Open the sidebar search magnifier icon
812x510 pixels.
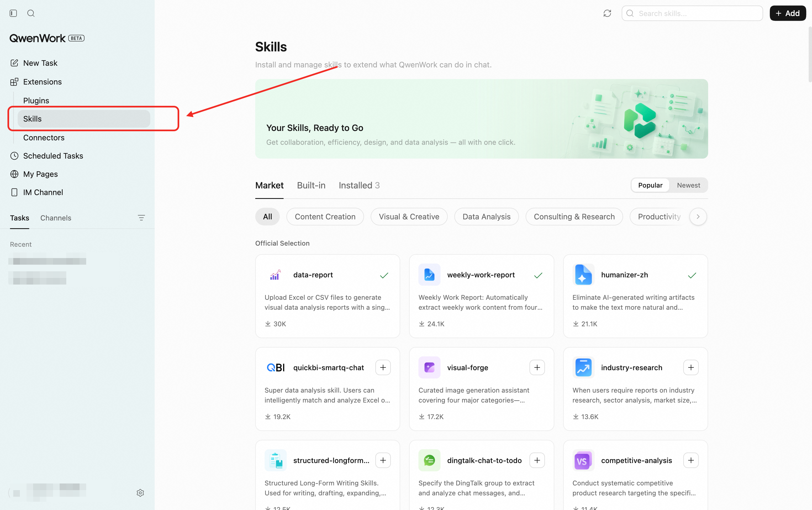(x=31, y=13)
